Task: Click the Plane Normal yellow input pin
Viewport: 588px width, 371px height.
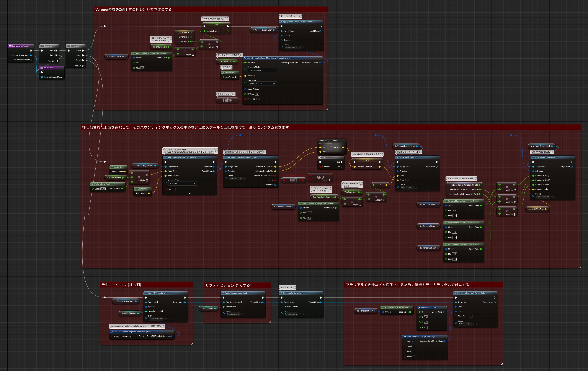Action: [165, 176]
